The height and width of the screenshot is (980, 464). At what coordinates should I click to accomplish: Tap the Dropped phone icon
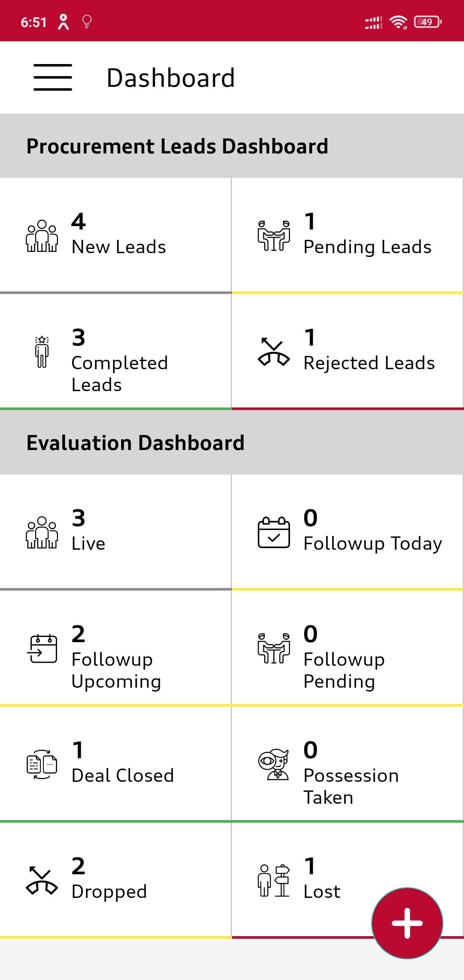pyautogui.click(x=42, y=881)
